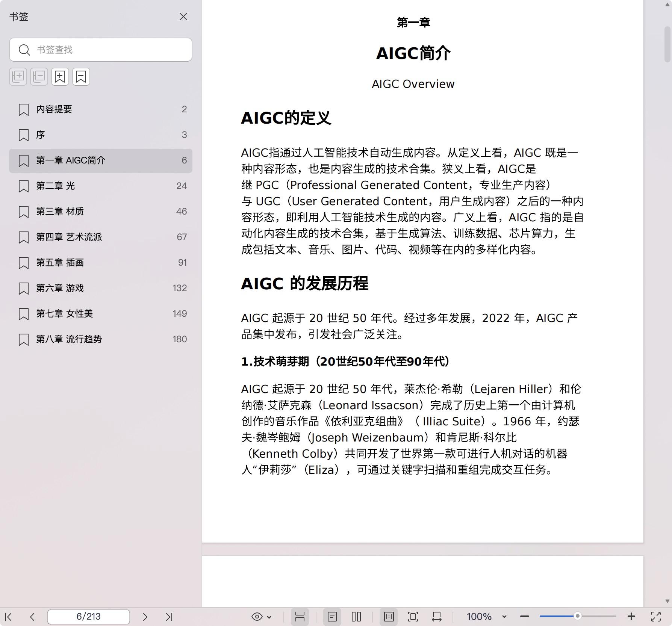Click the AIGC的定义 heading
Screen dimensions: 672x626
286,118
